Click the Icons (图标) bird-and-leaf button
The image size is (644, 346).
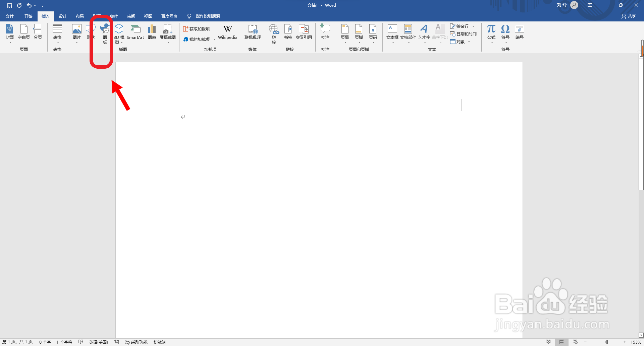pos(105,33)
